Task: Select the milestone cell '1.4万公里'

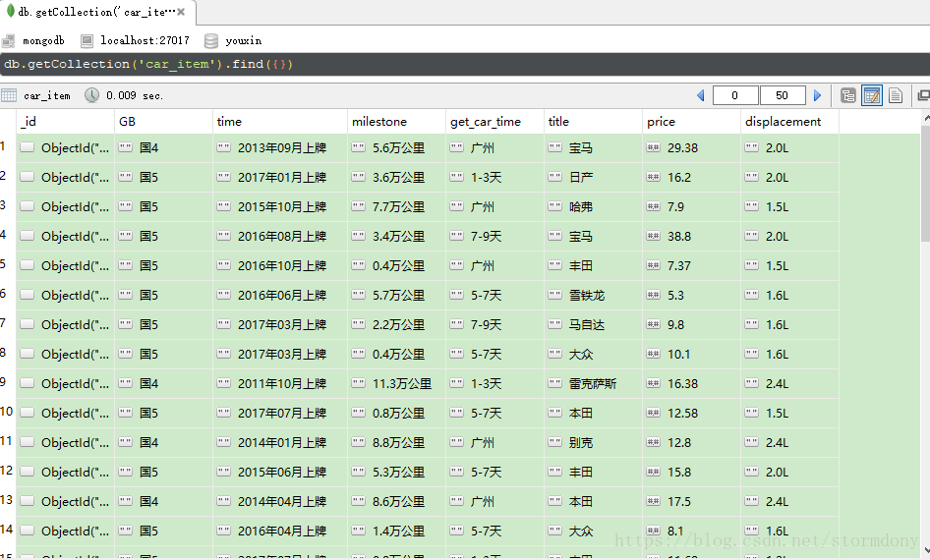Action: pos(396,531)
